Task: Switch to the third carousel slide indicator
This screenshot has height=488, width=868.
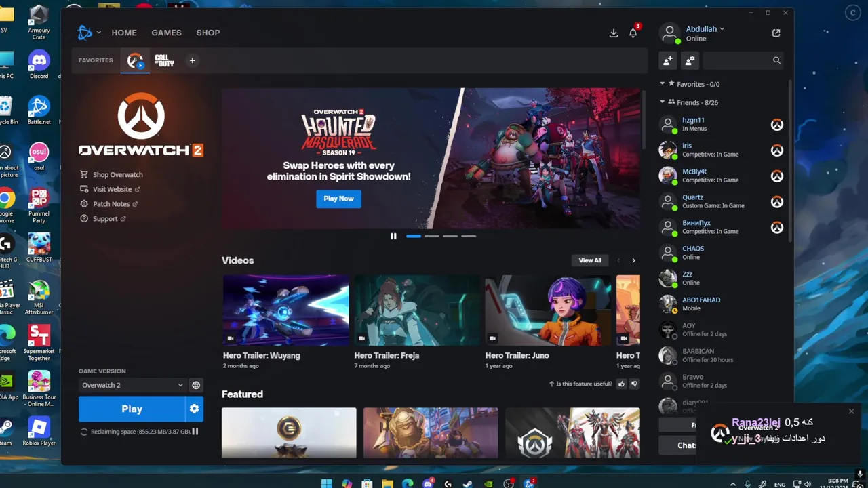Action: 450,236
